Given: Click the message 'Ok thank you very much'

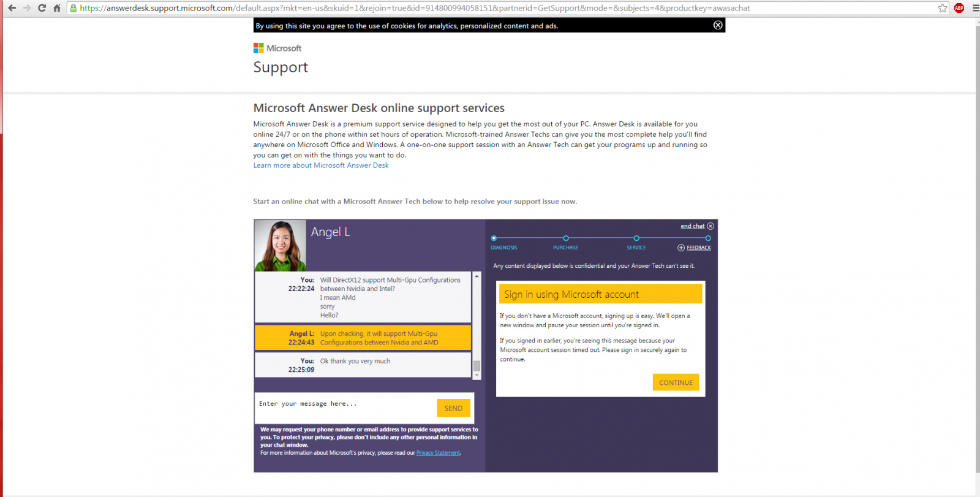Looking at the screenshot, I should [355, 361].
